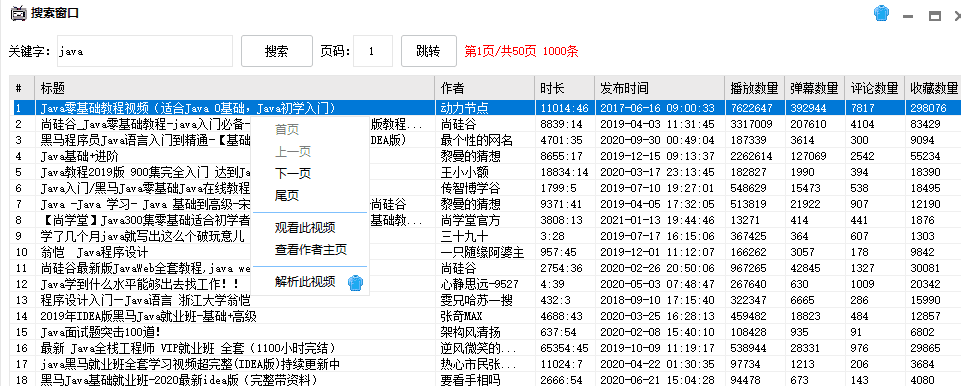Click the 时长 column header
The image size is (961, 386).
[x=564, y=88]
